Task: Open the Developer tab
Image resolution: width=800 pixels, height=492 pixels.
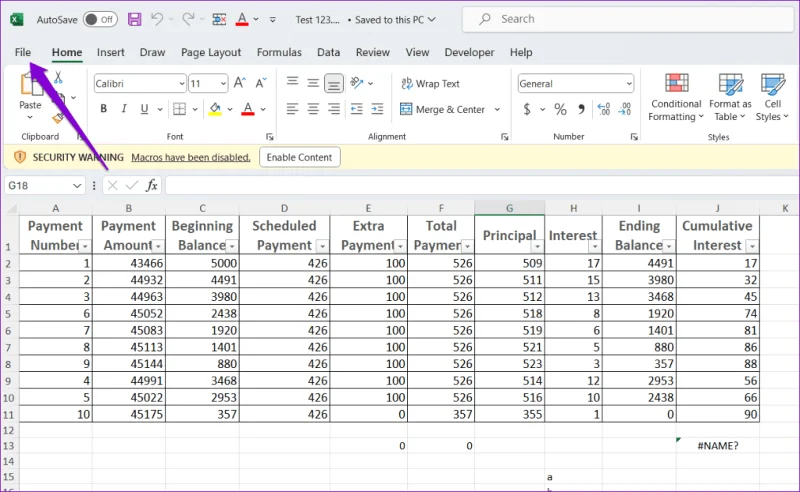Action: pos(469,52)
